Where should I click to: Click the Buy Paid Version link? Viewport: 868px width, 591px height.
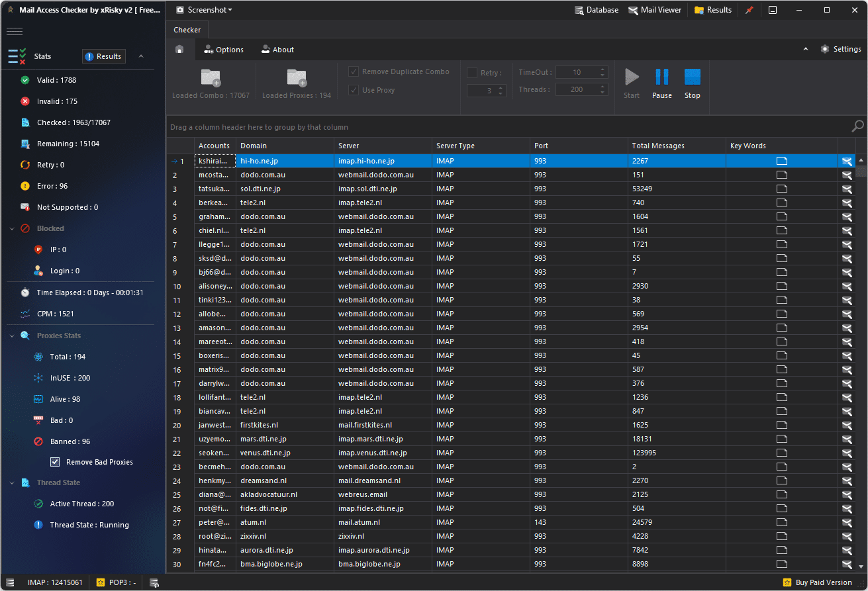[823, 582]
